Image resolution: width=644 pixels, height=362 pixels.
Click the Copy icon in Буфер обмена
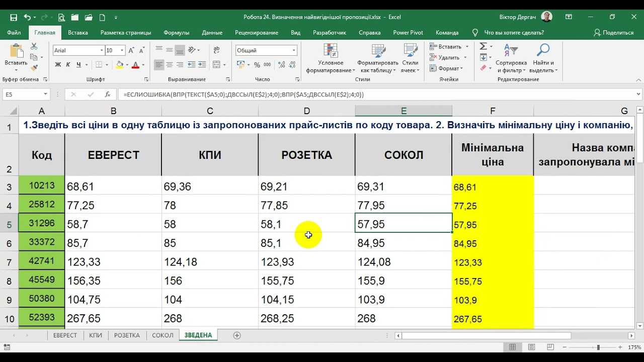(x=34, y=57)
